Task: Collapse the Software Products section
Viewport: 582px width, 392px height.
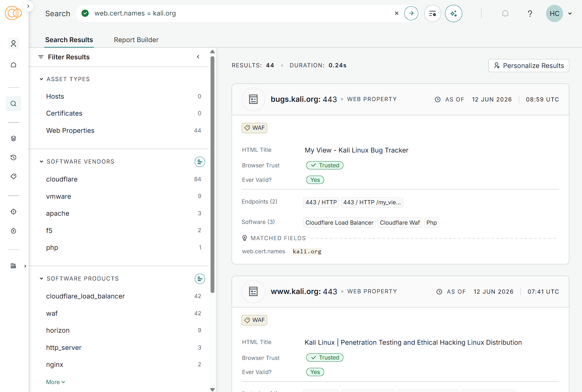Action: pyautogui.click(x=41, y=278)
